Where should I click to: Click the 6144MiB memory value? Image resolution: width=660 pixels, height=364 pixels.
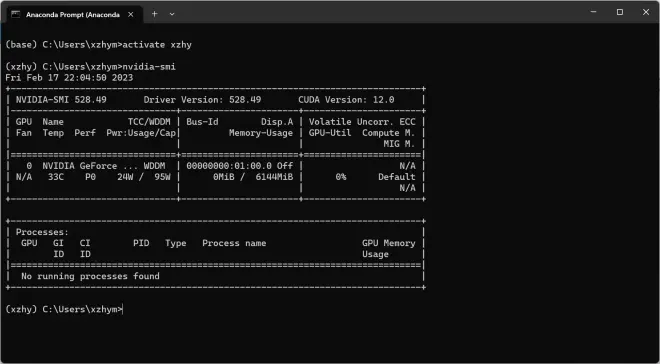click(274, 177)
